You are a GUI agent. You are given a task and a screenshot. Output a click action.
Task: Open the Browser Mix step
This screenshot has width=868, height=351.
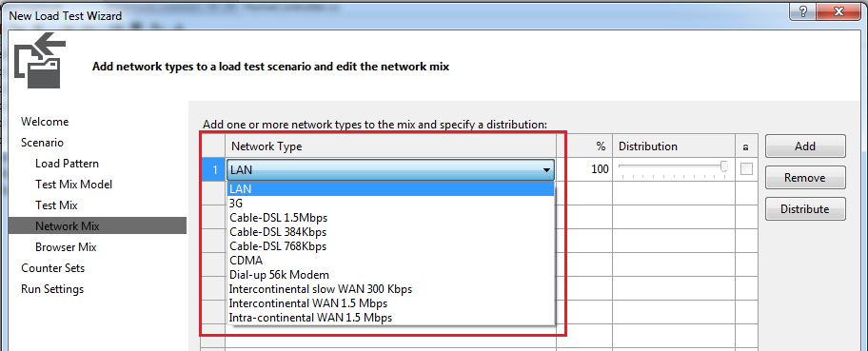[x=66, y=247]
